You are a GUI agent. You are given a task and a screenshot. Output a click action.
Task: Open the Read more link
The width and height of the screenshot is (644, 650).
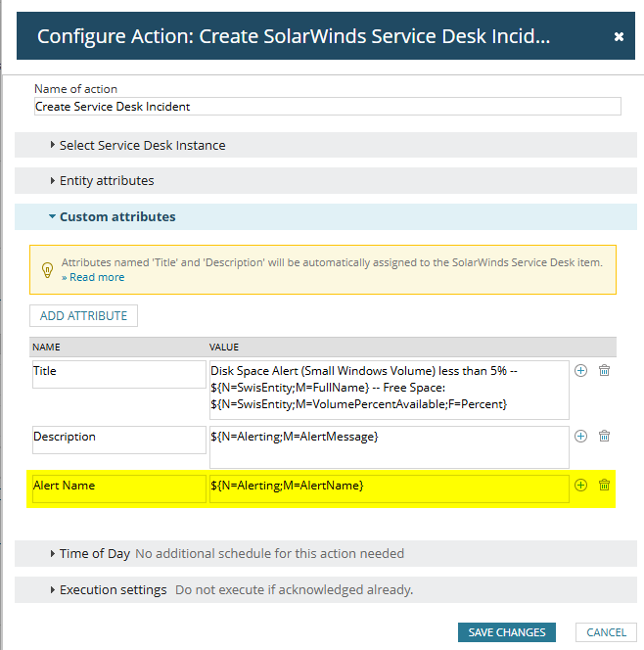click(95, 277)
